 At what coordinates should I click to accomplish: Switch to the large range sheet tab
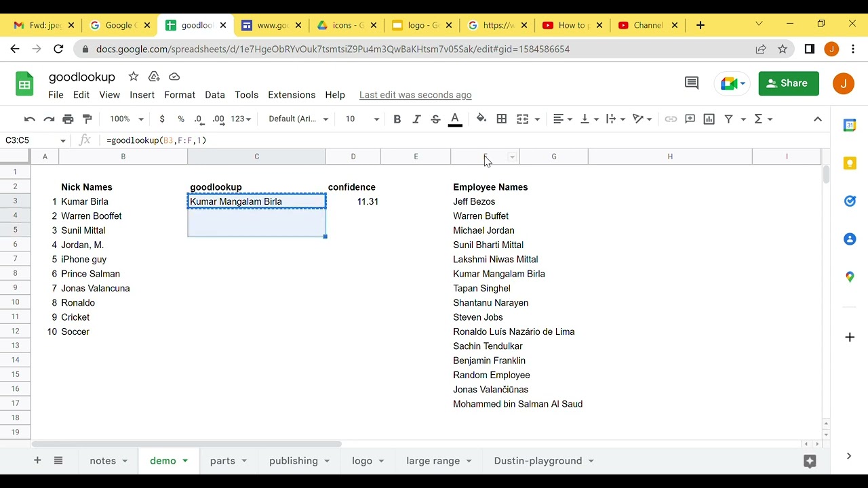point(439,461)
